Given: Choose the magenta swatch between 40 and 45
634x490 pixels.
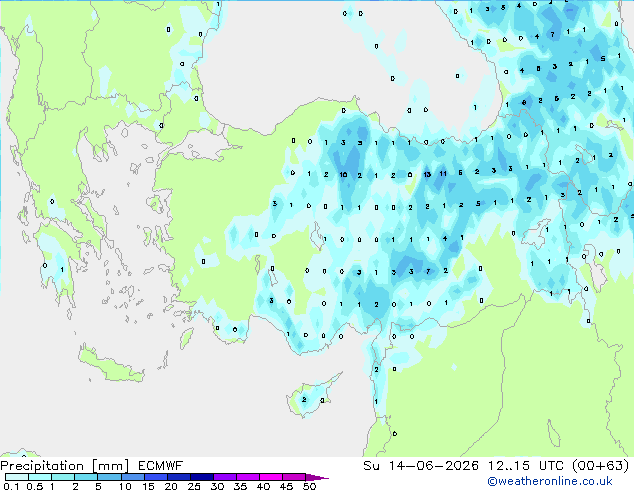Looking at the screenshot, I should coord(271,477).
